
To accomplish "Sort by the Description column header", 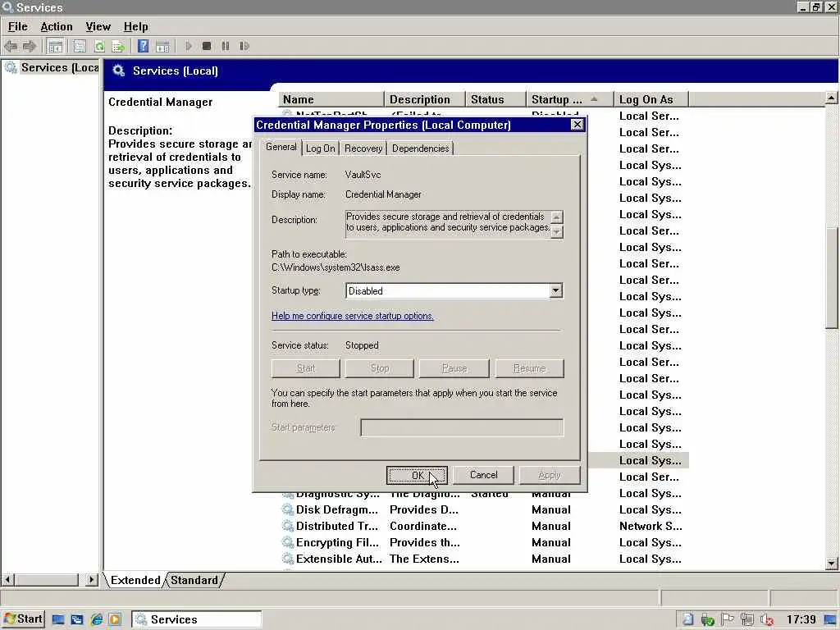I will pos(425,99).
